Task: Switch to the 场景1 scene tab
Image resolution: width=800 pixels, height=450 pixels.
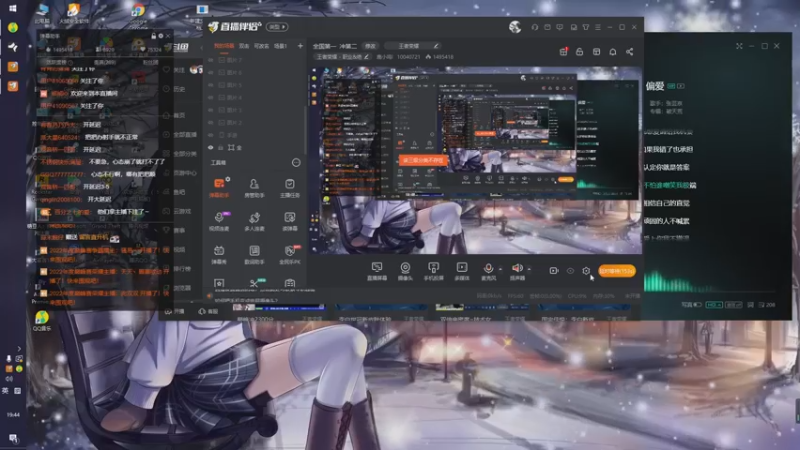Action: click(x=281, y=46)
